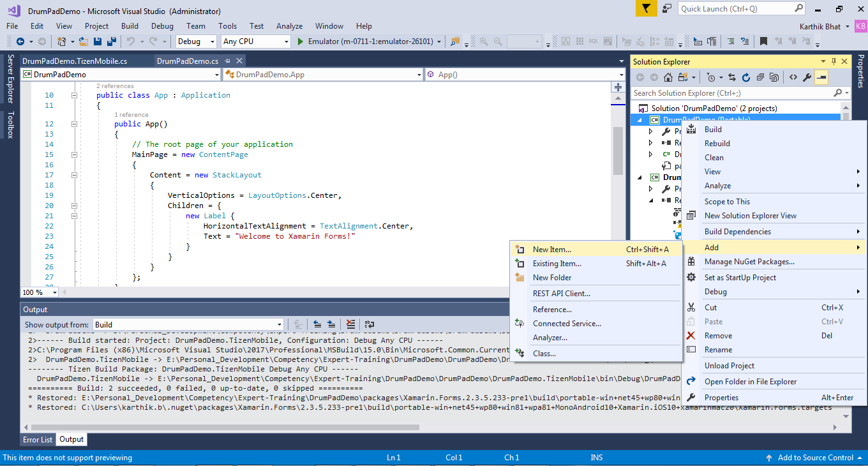The image size is (868, 466).
Task: Click Add to Source Control in status bar
Action: pos(814,458)
